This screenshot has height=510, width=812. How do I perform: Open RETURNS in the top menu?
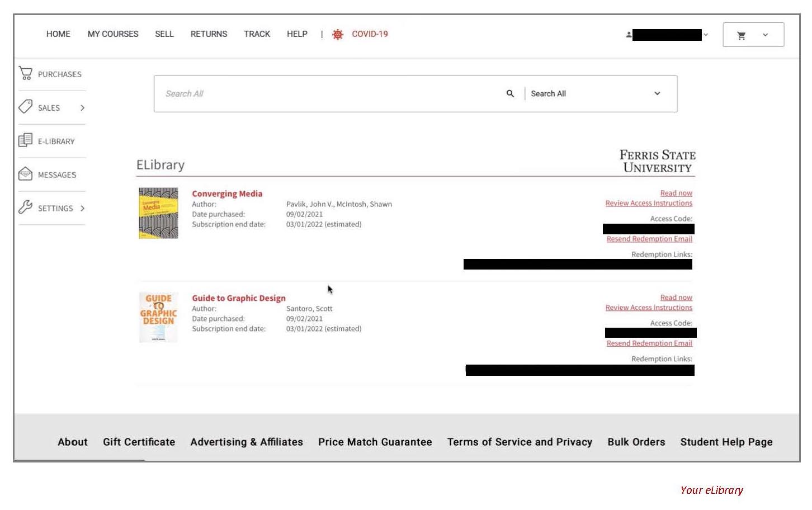point(209,34)
